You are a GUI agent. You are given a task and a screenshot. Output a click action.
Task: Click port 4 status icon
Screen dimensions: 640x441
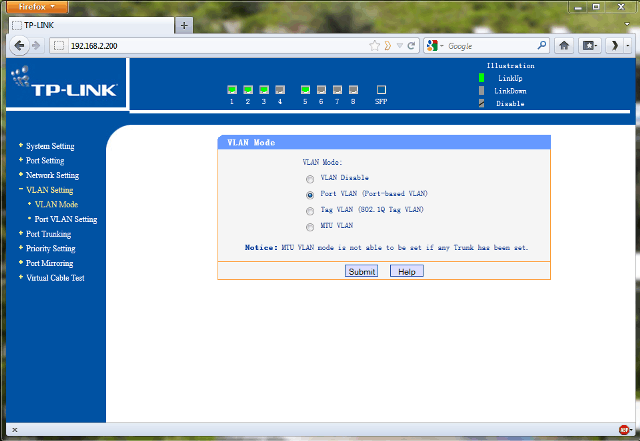(x=280, y=90)
